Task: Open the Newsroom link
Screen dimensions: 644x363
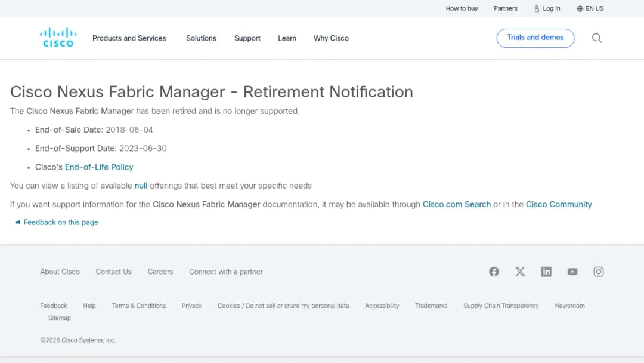Action: point(569,306)
